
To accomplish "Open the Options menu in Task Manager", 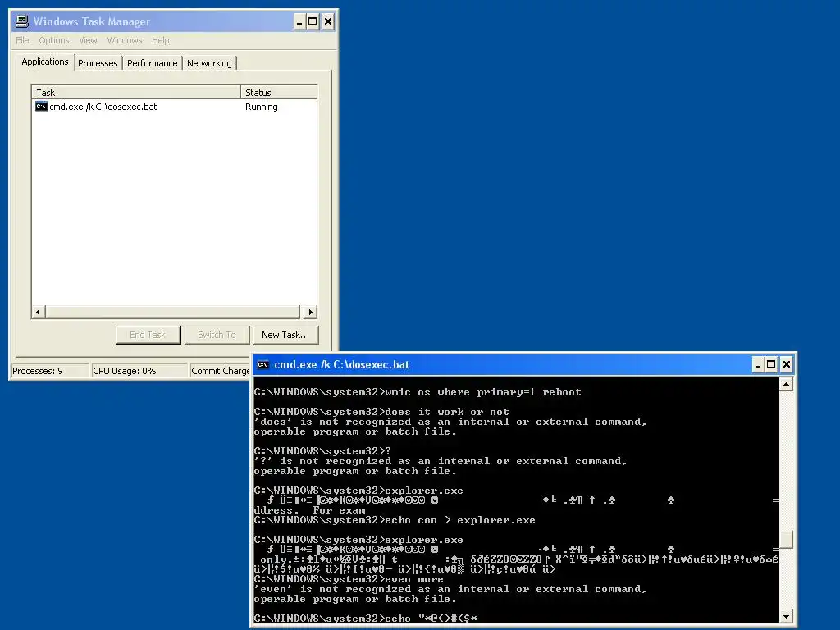I will pyautogui.click(x=53, y=40).
